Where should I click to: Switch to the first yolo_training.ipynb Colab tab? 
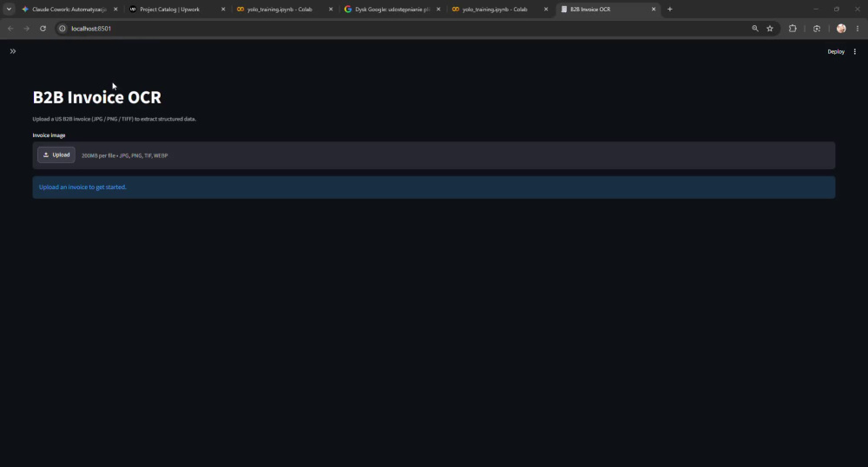pos(279,10)
